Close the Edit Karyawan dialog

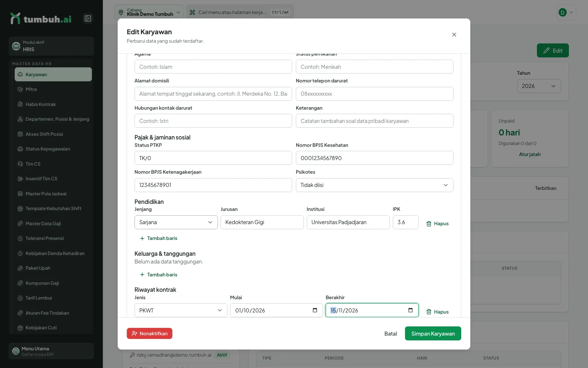[x=454, y=35]
